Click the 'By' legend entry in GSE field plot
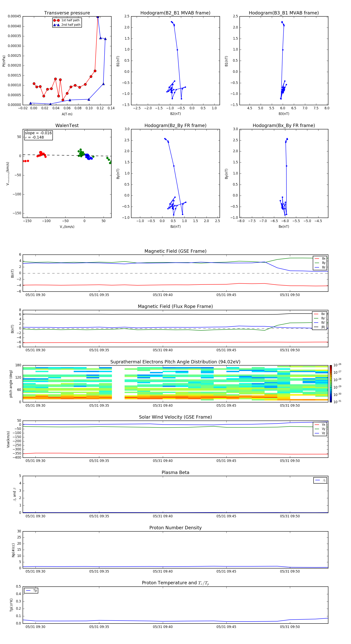 (x=320, y=263)
